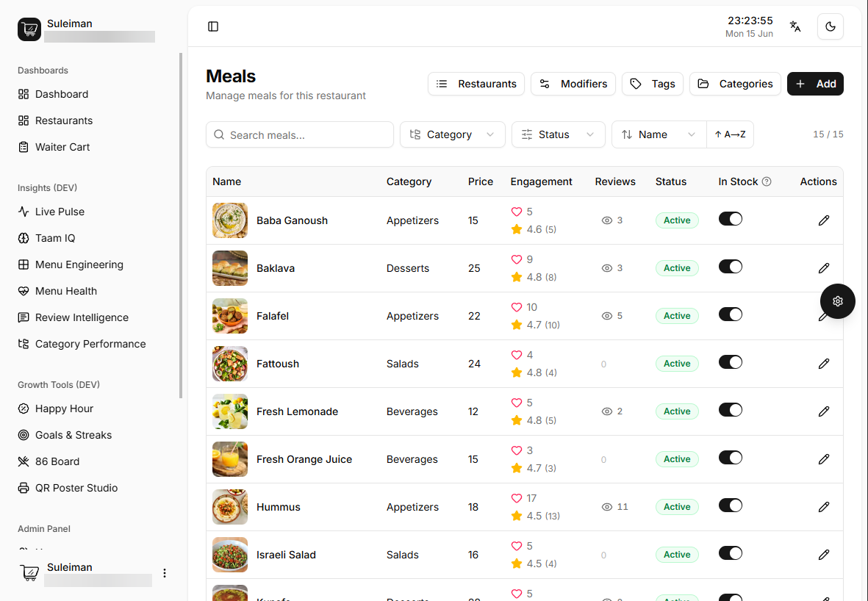Click Falafel star rating icon
The width and height of the screenshot is (868, 601).
click(x=517, y=325)
